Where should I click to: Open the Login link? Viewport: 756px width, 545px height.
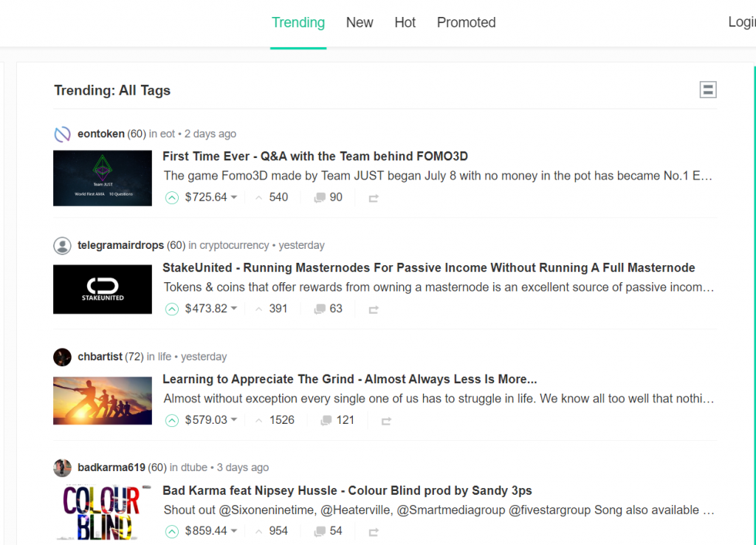tap(741, 22)
